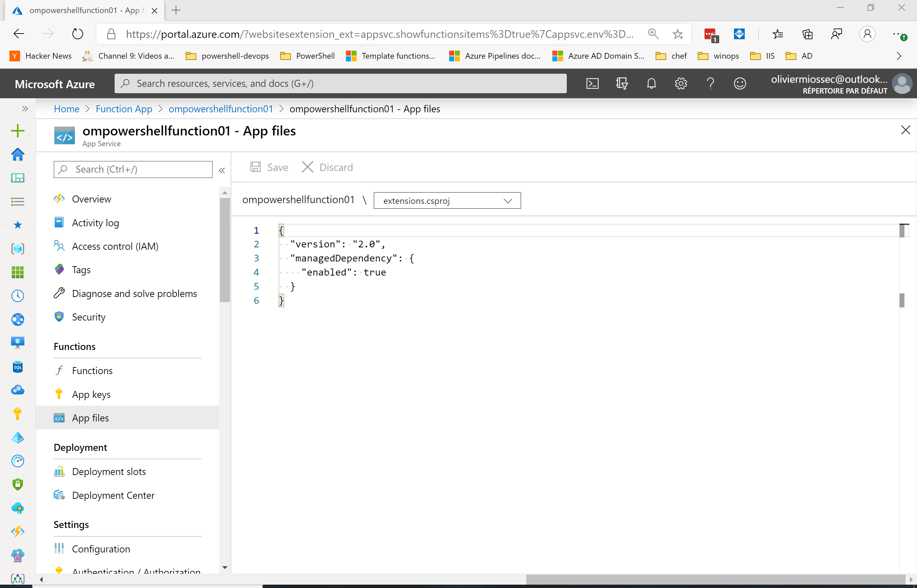Click the horizontal page scrollbar
The image size is (917, 588).
pyautogui.click(x=716, y=579)
